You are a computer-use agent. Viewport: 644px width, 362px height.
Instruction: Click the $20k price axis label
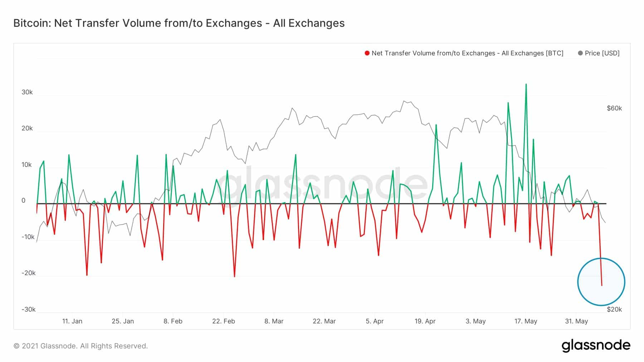coord(614,309)
